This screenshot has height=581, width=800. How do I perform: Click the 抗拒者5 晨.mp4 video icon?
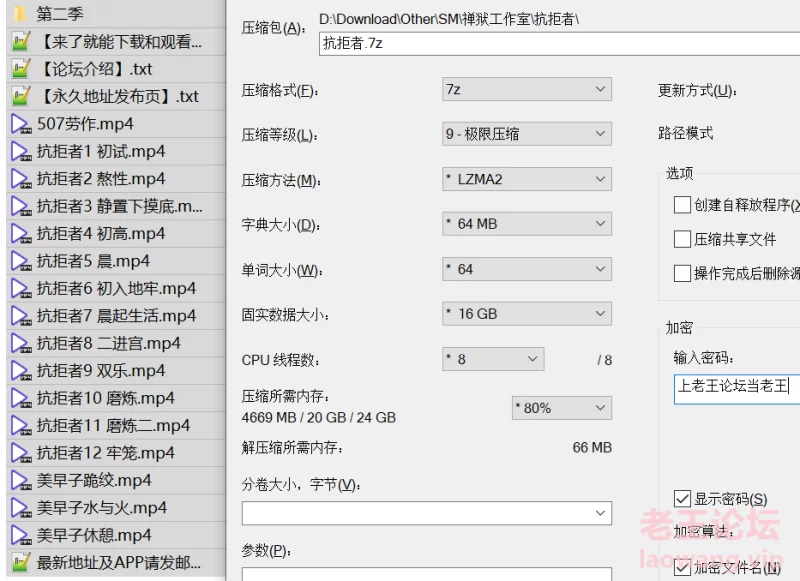pyautogui.click(x=21, y=262)
